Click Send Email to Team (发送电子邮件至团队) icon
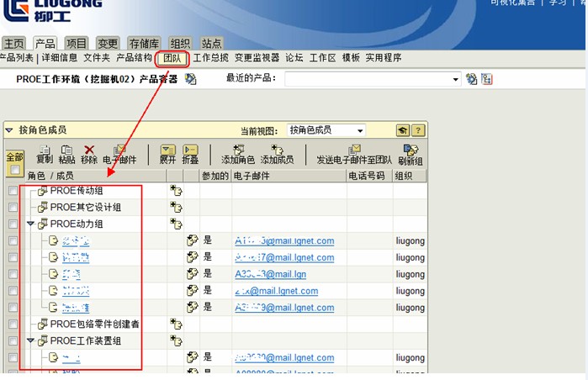Image resolution: width=588 pixels, height=380 pixels. (x=353, y=150)
